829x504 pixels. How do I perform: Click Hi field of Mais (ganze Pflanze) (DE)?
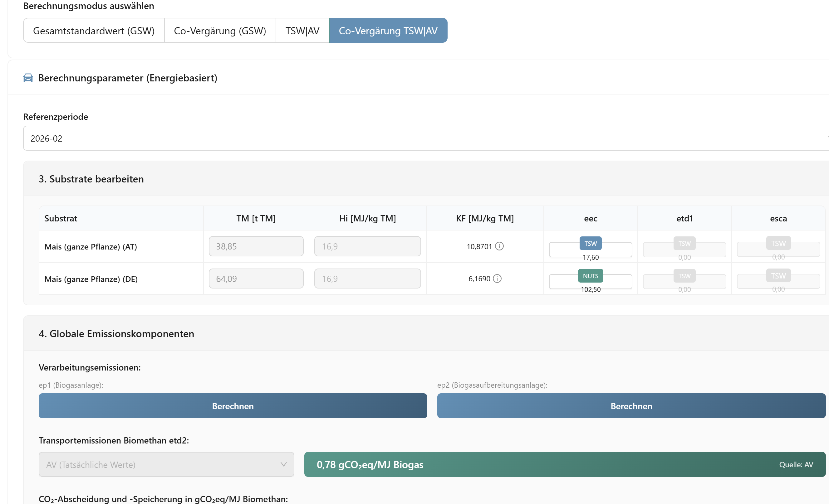[x=367, y=279]
